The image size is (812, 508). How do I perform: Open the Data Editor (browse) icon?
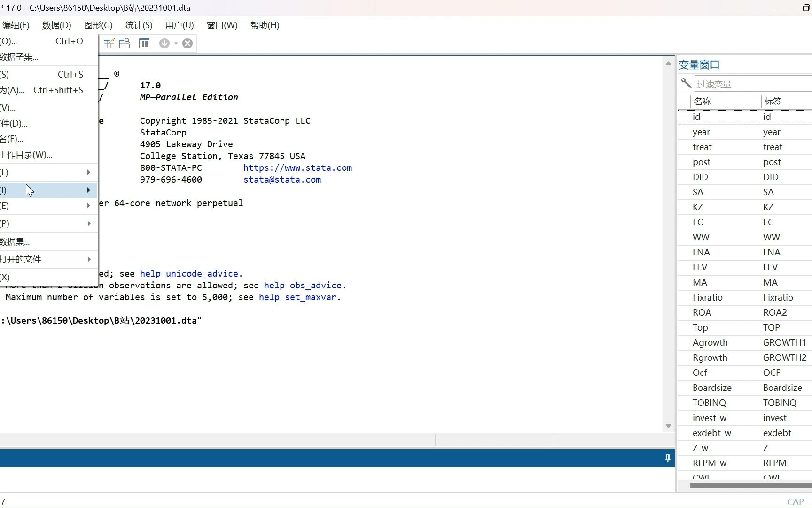click(x=125, y=43)
